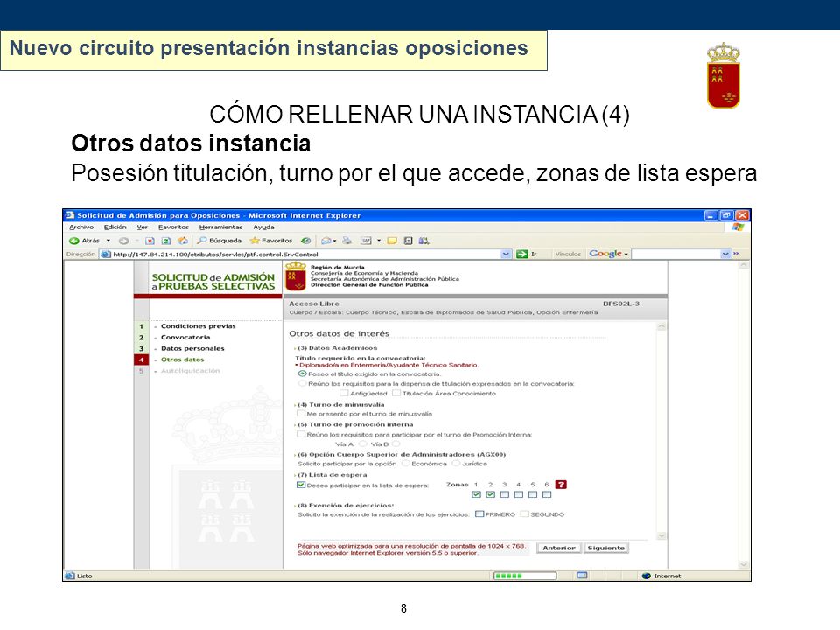Click the Atrás back arrow icon
The image size is (840, 630).
coord(73,241)
